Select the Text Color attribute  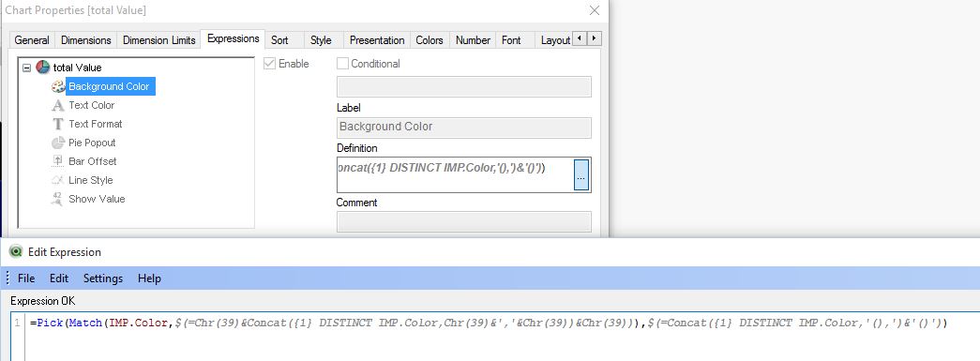(91, 105)
